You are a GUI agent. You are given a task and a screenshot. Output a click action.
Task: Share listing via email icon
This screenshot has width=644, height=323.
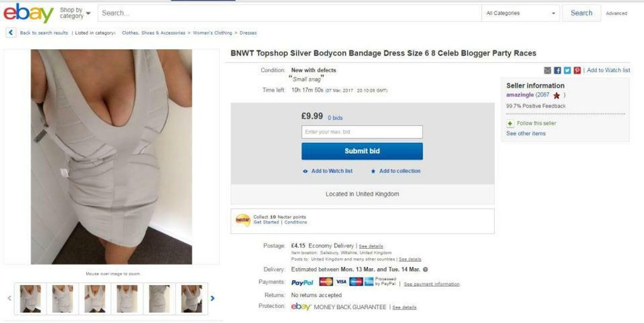click(x=548, y=71)
